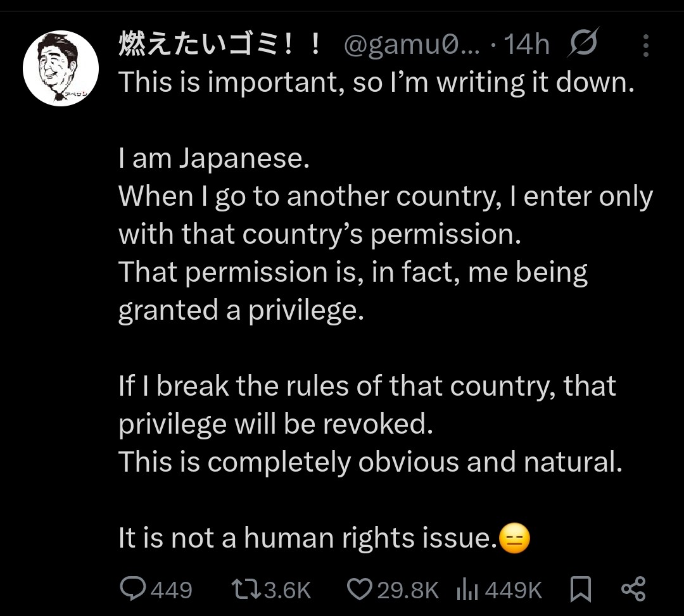Like the post with the heart icon

pos(360,589)
